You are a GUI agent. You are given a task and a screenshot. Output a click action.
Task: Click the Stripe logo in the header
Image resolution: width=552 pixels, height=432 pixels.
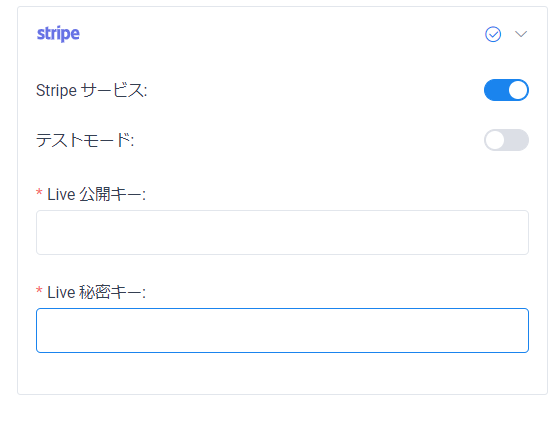[58, 34]
